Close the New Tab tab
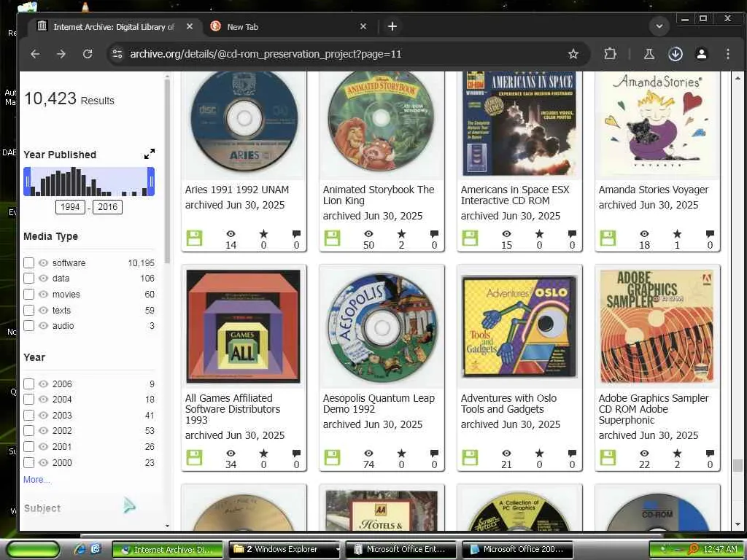 pyautogui.click(x=363, y=27)
